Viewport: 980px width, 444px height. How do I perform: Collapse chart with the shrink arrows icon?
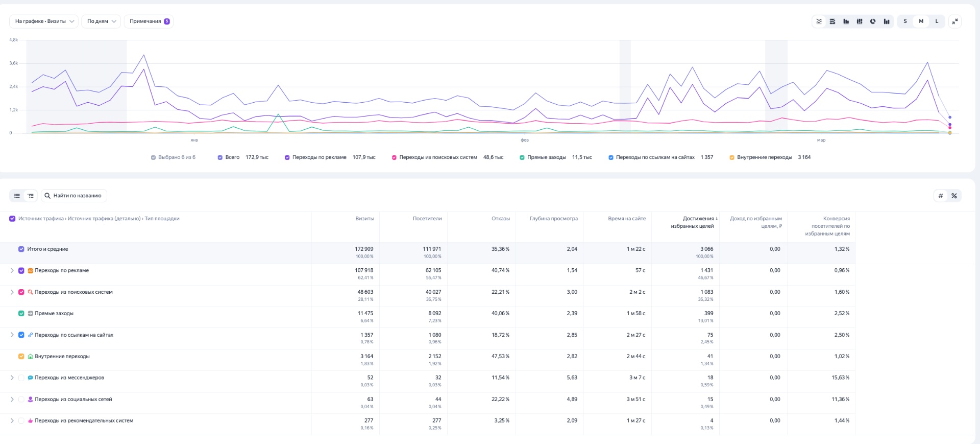pyautogui.click(x=955, y=21)
